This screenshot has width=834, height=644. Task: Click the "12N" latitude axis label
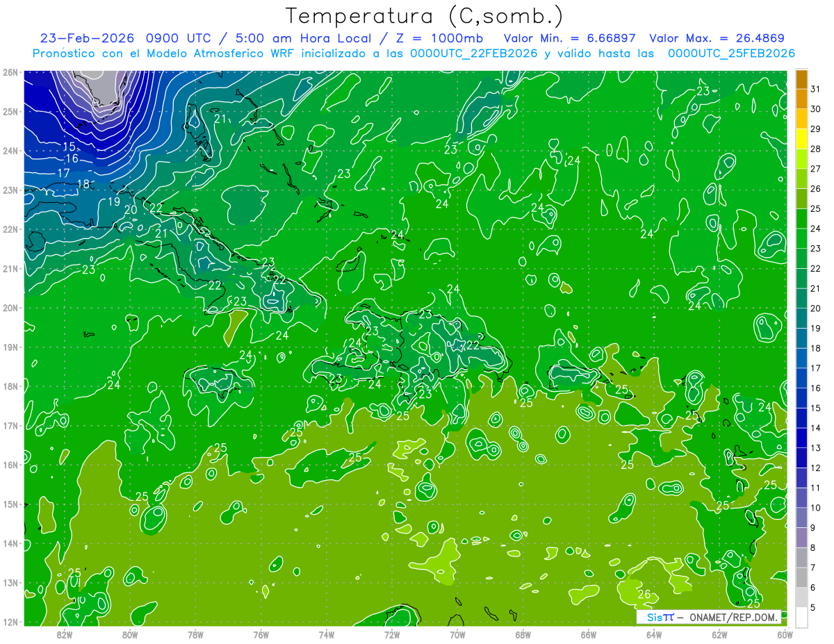[10, 622]
